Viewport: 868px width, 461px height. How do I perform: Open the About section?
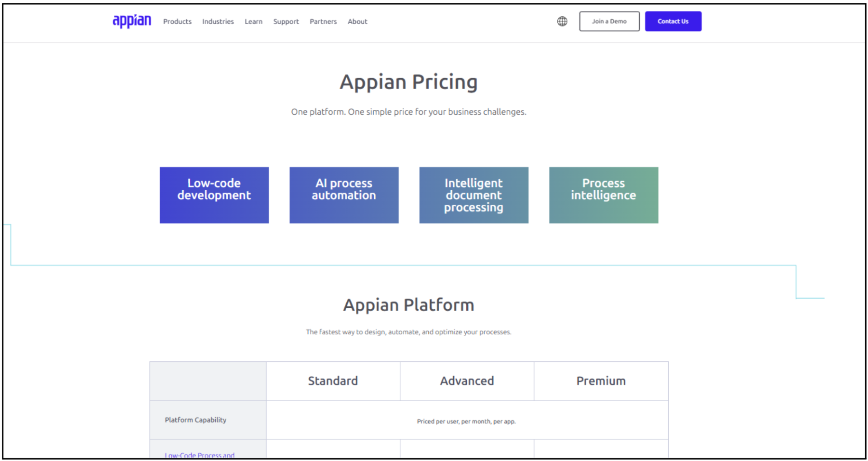click(357, 21)
